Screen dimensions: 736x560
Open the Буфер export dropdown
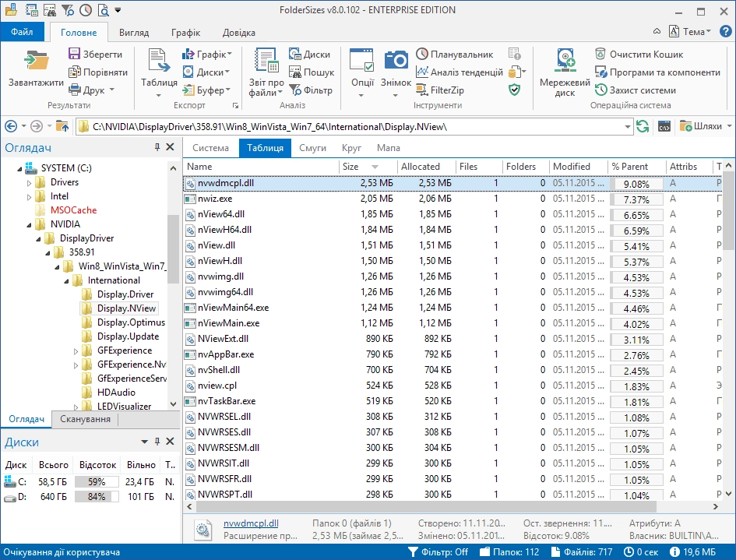coord(206,90)
